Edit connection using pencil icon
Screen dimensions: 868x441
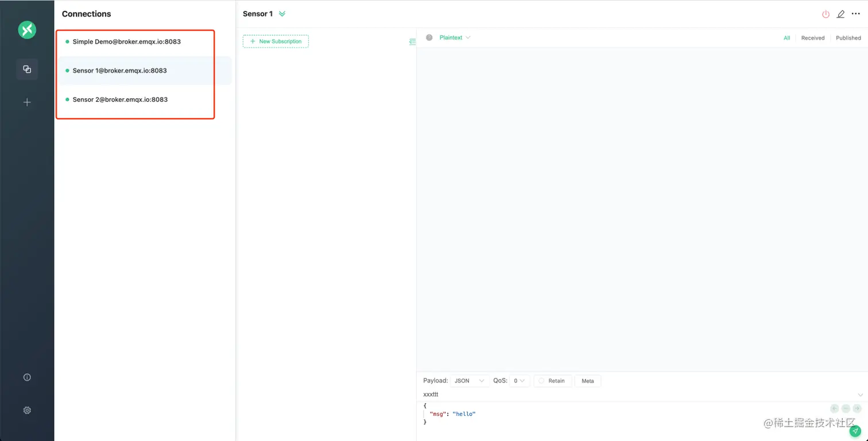[840, 14]
